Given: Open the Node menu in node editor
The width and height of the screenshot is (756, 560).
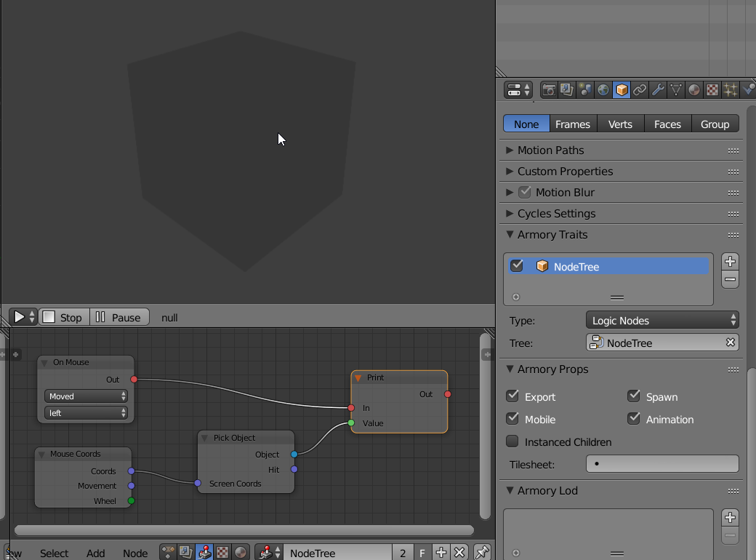Looking at the screenshot, I should pyautogui.click(x=135, y=553).
